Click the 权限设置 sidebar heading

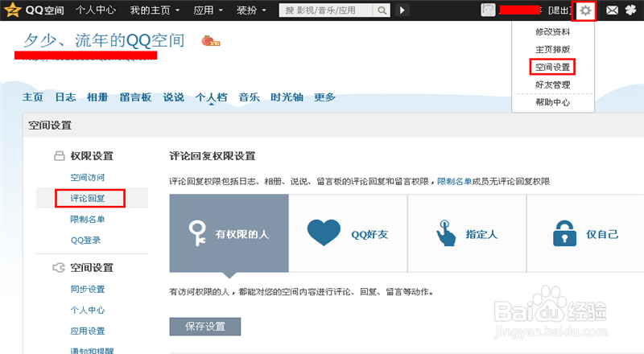tap(92, 156)
